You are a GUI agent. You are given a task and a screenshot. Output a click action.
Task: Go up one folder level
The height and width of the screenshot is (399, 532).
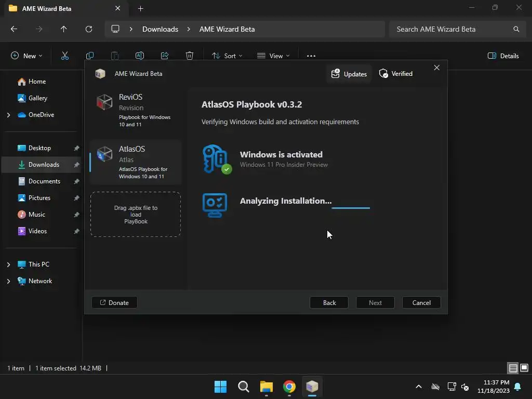click(x=63, y=29)
